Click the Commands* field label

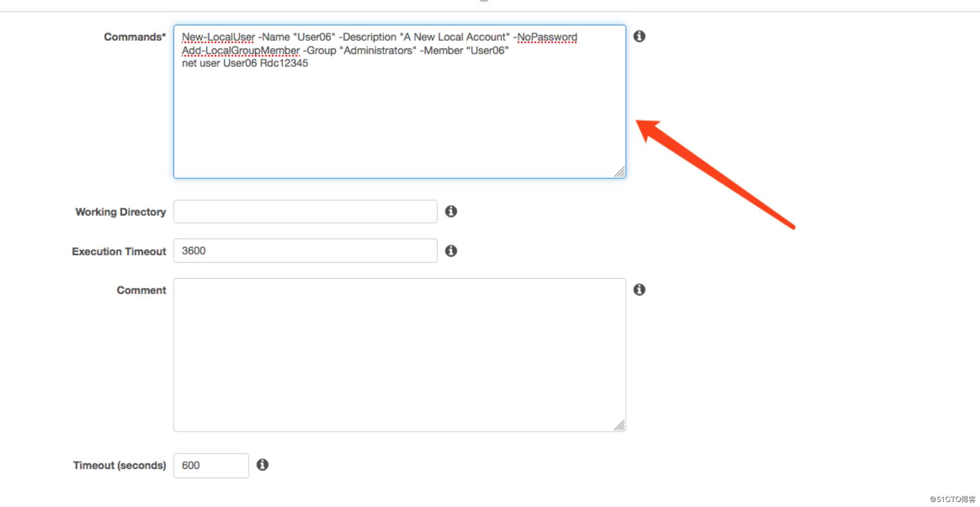pos(135,37)
